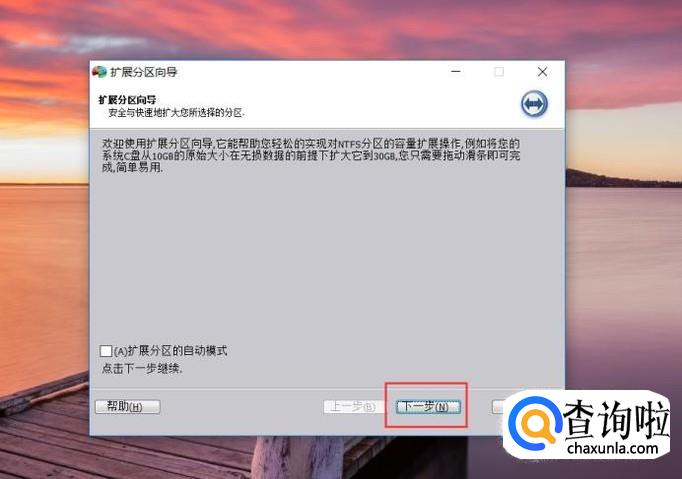Open the chaxunla.com watermark link
Screen dimensions: 682x479
[613, 448]
